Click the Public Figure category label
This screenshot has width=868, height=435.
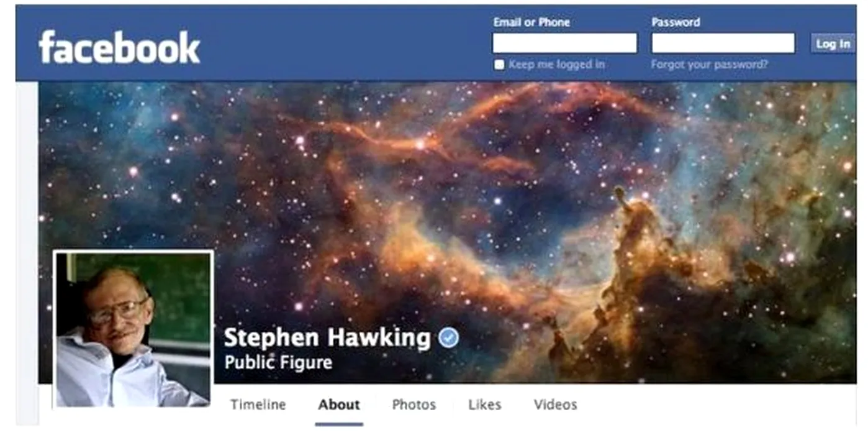point(278,362)
